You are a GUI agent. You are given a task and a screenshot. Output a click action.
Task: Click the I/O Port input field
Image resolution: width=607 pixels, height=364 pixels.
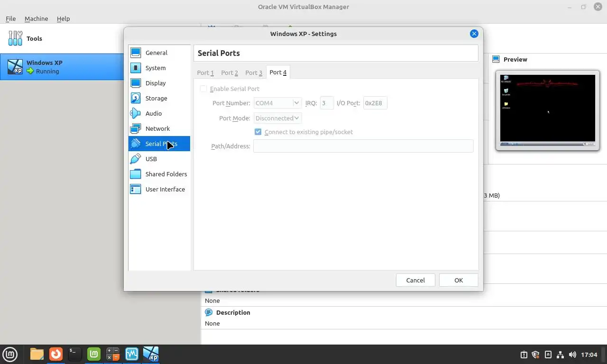[x=375, y=103]
